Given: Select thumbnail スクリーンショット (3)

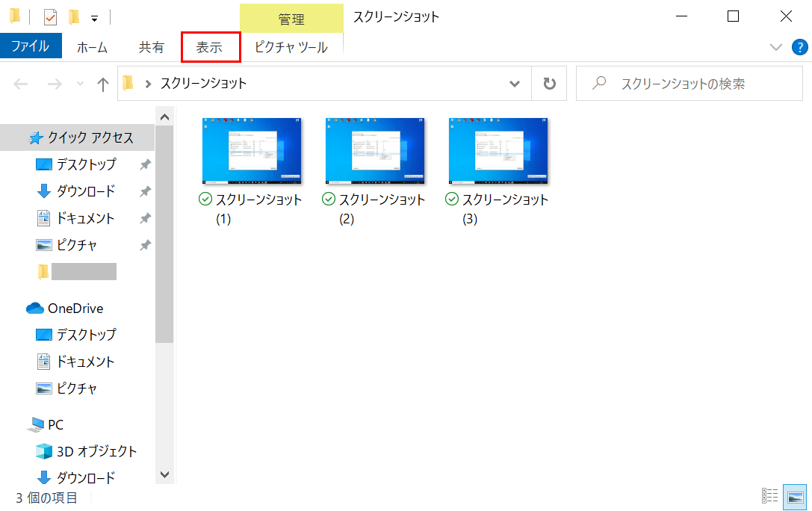Looking at the screenshot, I should click(x=498, y=151).
